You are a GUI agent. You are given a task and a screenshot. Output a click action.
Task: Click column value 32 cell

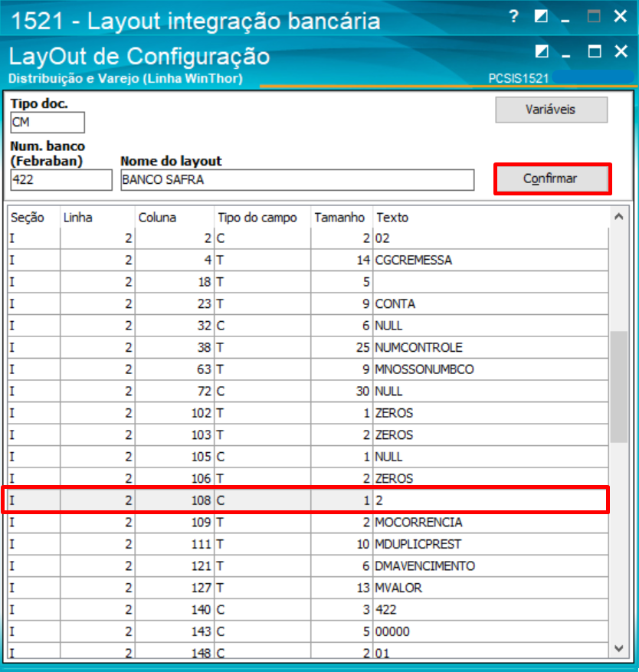click(175, 326)
